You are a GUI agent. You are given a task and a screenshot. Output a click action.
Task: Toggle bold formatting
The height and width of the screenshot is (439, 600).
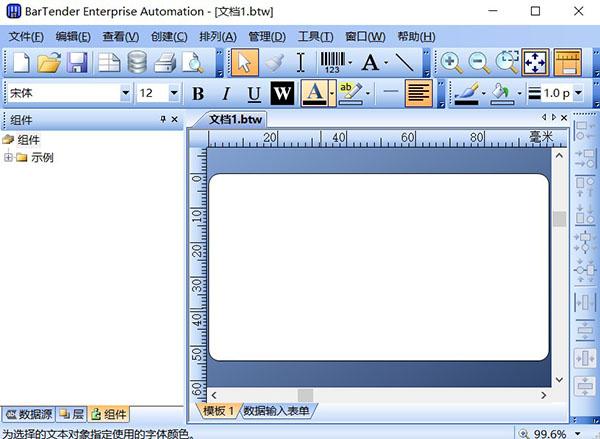tap(198, 93)
